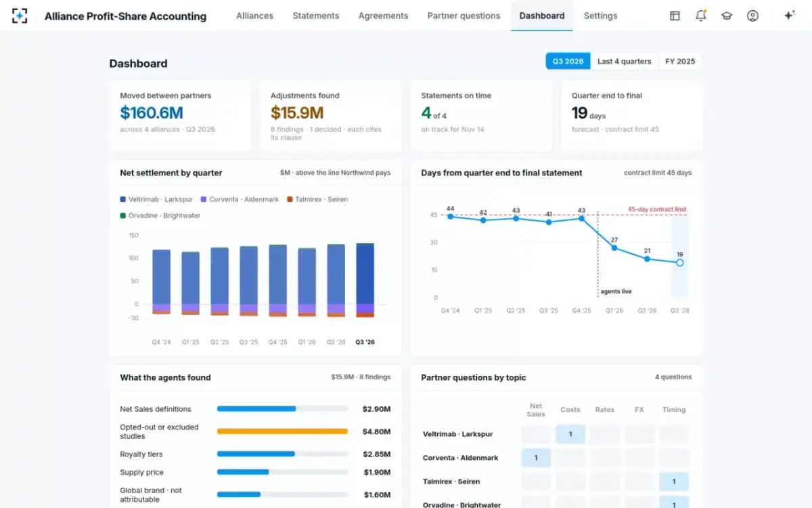This screenshot has width=812, height=508.
Task: Go to the Statements tab
Action: coord(316,16)
